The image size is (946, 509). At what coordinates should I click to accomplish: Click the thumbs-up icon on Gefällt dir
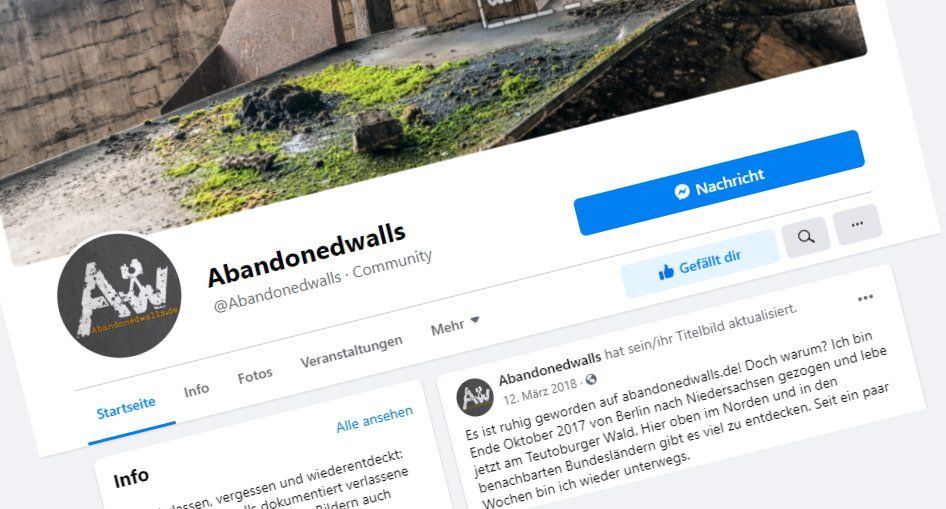pyautogui.click(x=666, y=273)
